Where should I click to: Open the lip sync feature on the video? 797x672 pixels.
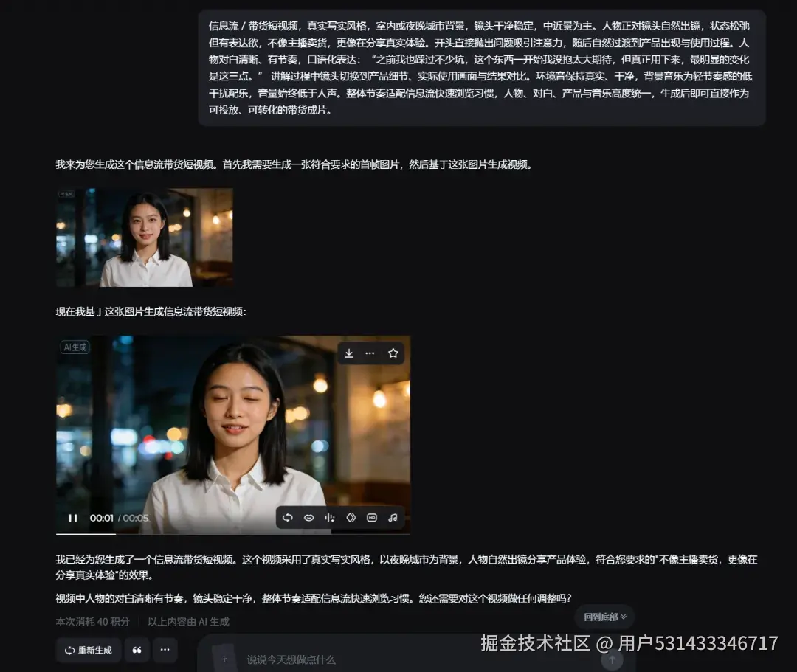click(308, 517)
